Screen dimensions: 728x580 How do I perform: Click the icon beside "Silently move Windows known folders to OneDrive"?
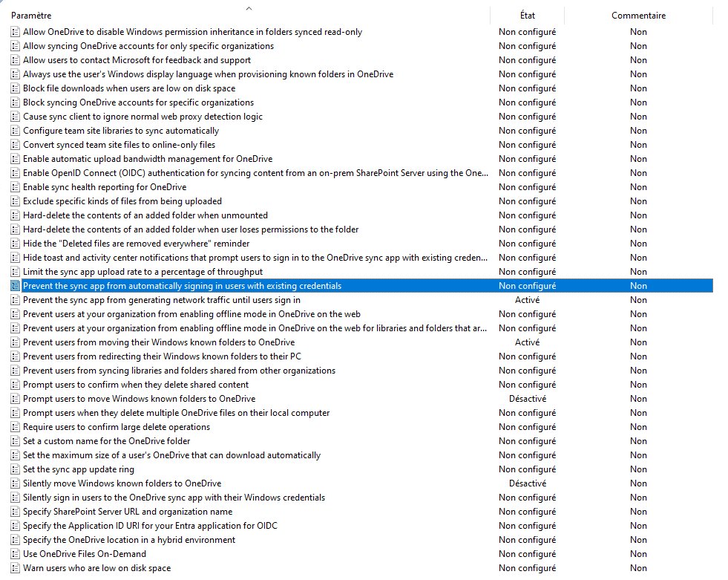click(x=16, y=483)
